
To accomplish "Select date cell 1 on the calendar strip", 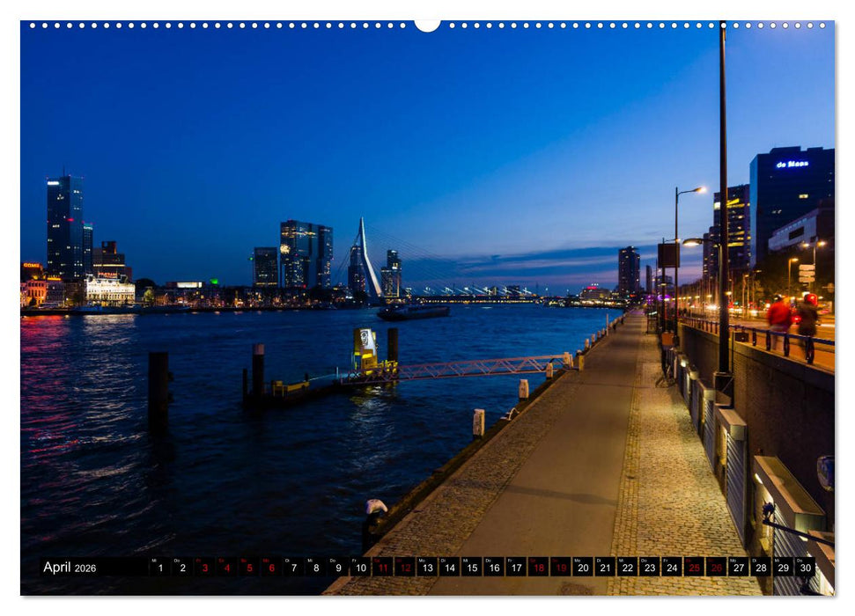I will pos(159,567).
